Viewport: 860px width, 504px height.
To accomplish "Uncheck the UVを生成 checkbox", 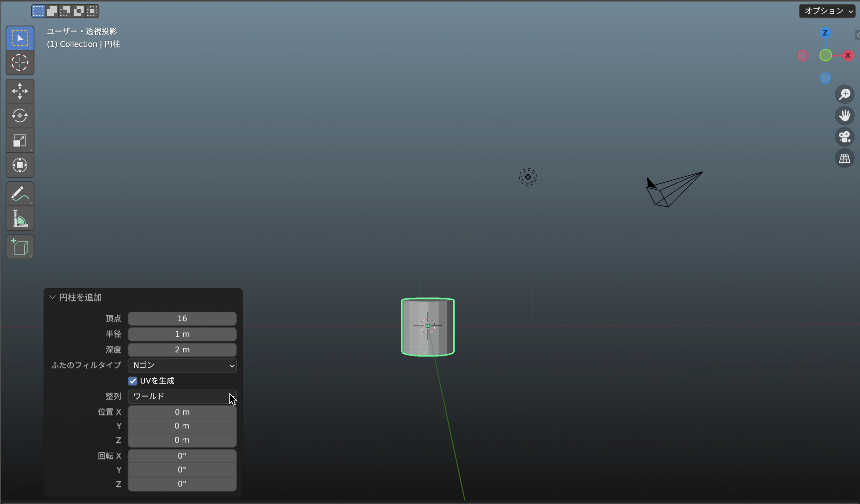I will (133, 381).
